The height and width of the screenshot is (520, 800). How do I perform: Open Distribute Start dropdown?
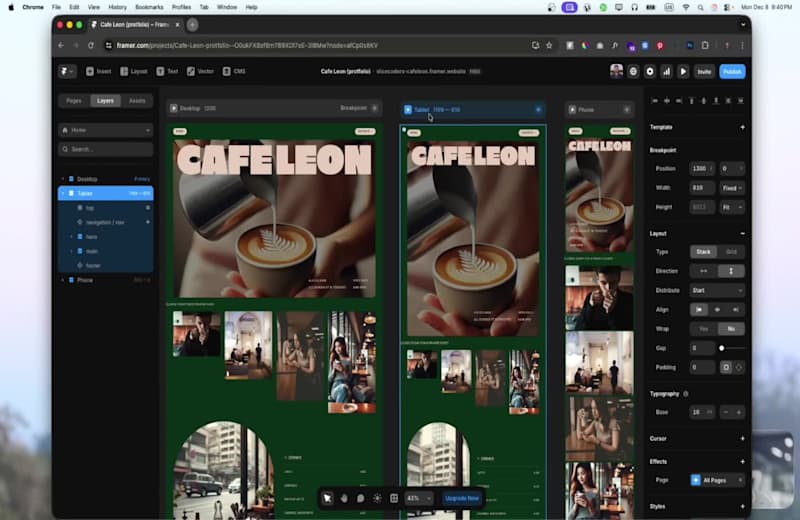point(717,290)
